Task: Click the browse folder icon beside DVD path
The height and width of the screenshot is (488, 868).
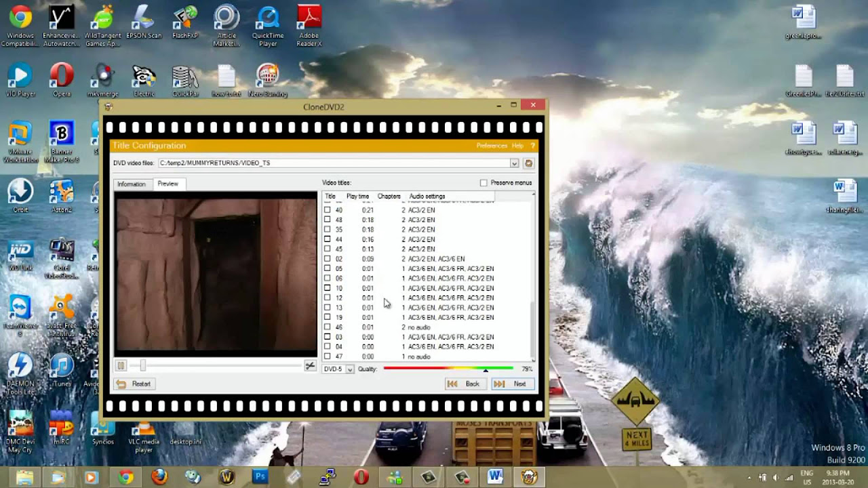Action: (528, 163)
